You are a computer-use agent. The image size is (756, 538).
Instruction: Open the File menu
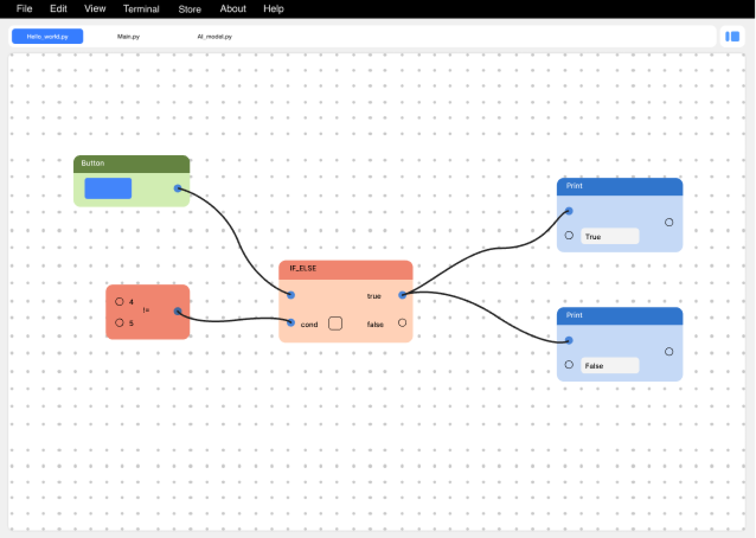24,9
